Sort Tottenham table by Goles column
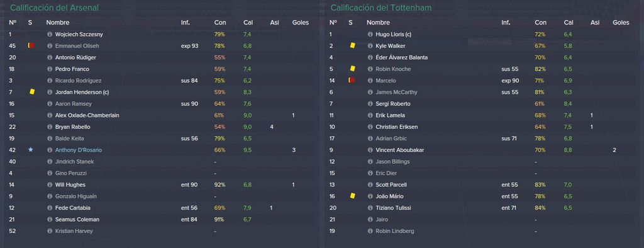The height and width of the screenshot is (248, 644). 621,23
